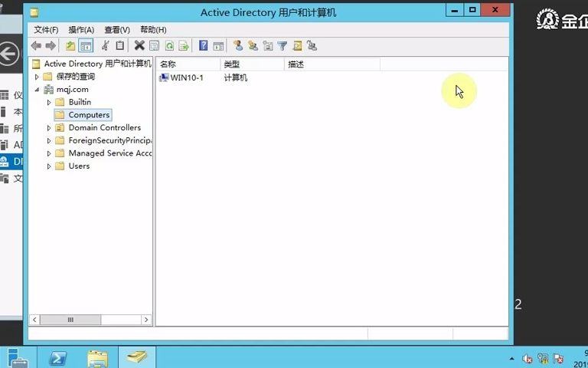Click the Paste clipboard icon
The image size is (588, 368).
(119, 46)
